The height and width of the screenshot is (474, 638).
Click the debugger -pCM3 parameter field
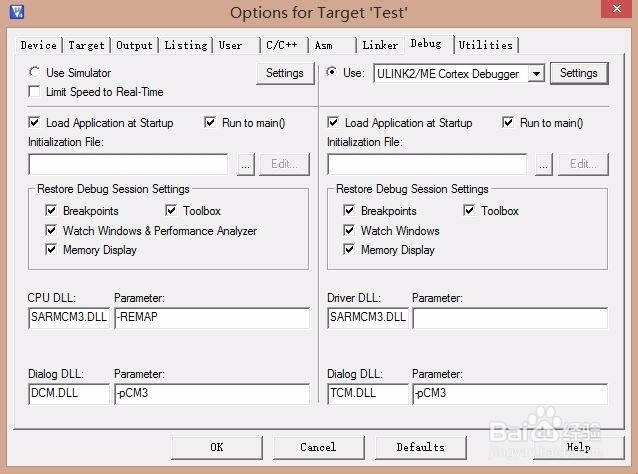pyautogui.click(x=510, y=393)
